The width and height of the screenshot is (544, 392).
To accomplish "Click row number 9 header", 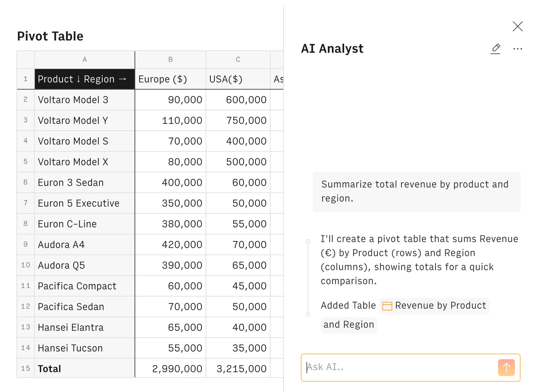I will pyautogui.click(x=25, y=244).
